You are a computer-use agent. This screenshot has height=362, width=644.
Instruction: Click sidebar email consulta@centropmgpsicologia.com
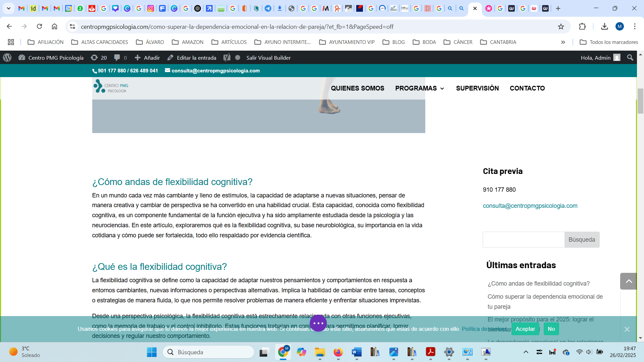tap(530, 206)
